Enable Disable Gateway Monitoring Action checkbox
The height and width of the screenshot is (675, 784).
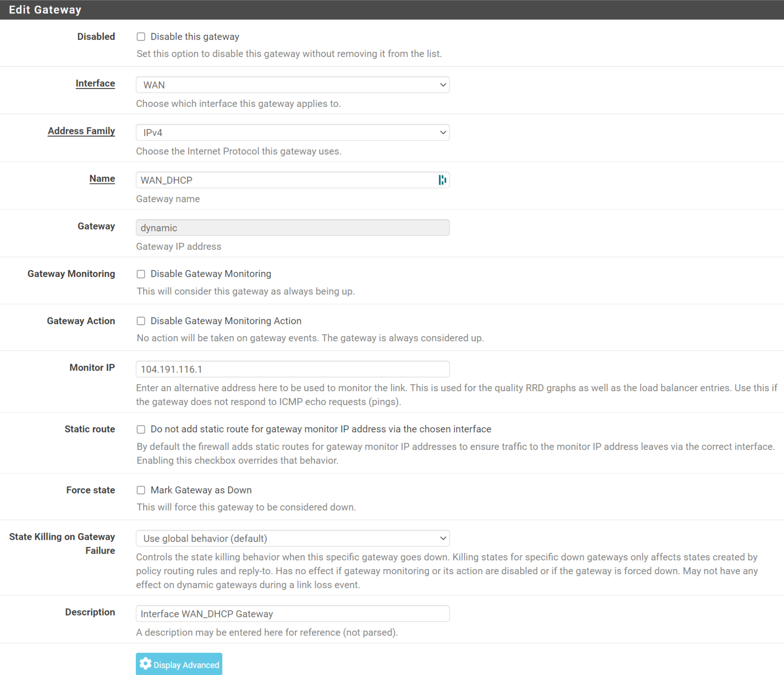click(x=141, y=321)
